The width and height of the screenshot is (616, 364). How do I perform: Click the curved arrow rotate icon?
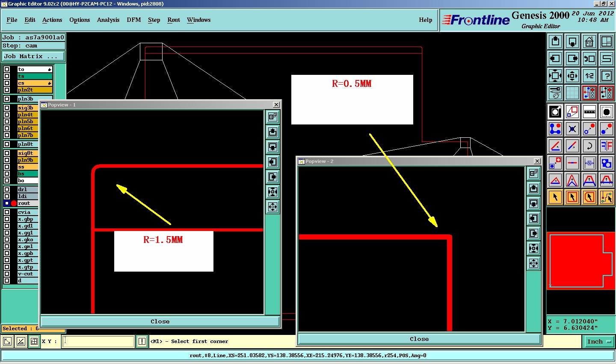click(589, 146)
